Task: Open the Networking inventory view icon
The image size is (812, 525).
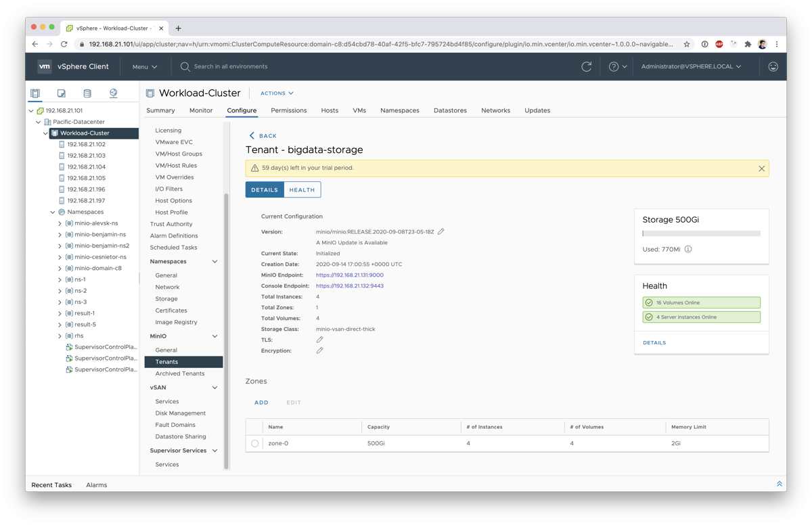Action: coord(113,93)
